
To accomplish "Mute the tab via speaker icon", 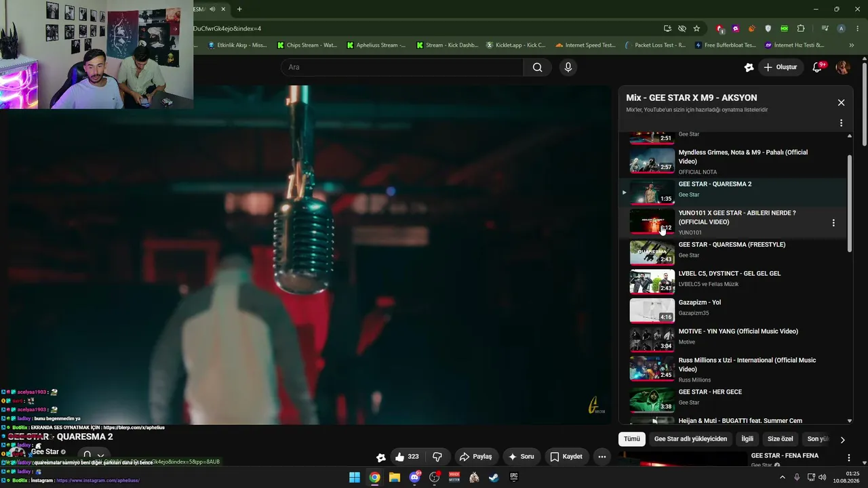I will click(213, 9).
